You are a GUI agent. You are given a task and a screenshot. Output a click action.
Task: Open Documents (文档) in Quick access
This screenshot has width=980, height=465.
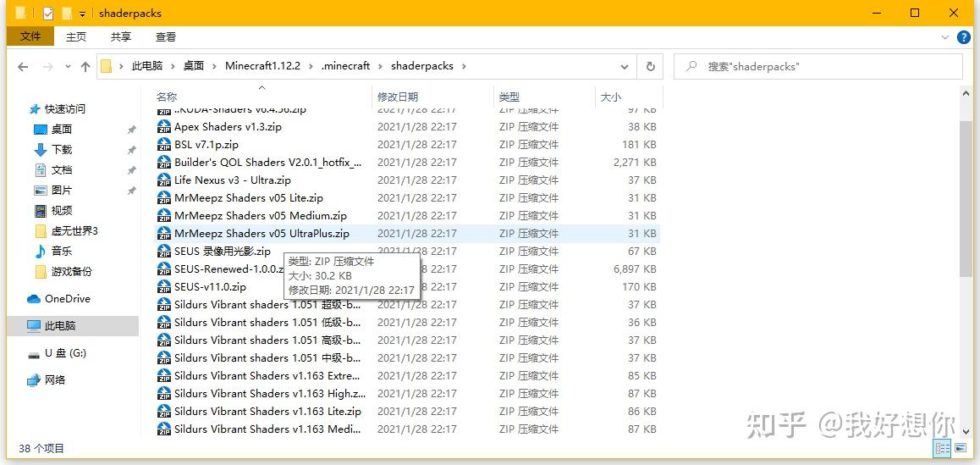coord(61,170)
